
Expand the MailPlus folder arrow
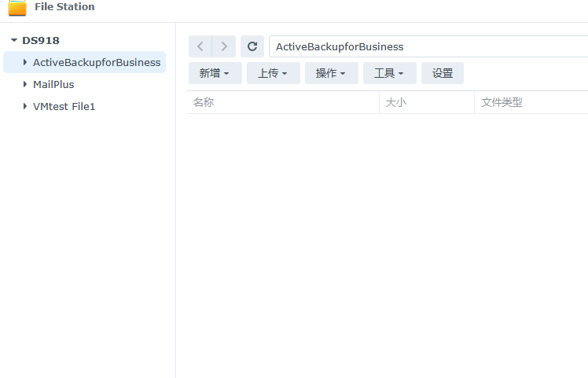click(x=24, y=84)
